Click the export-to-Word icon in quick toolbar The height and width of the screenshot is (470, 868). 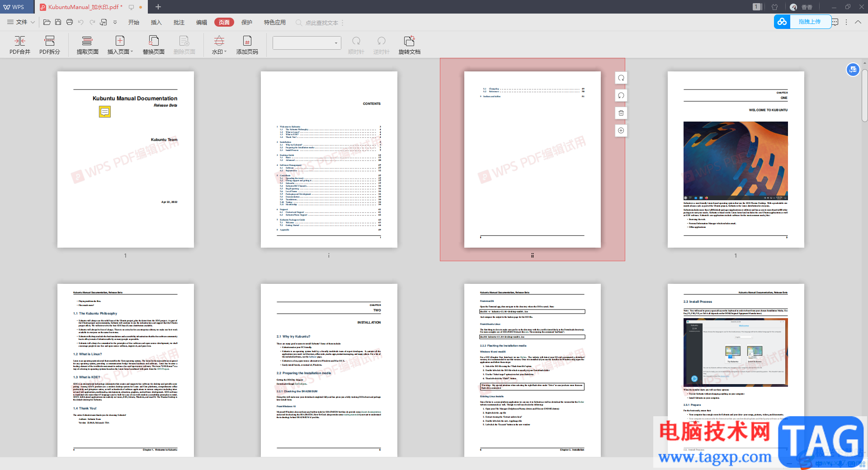(104, 22)
